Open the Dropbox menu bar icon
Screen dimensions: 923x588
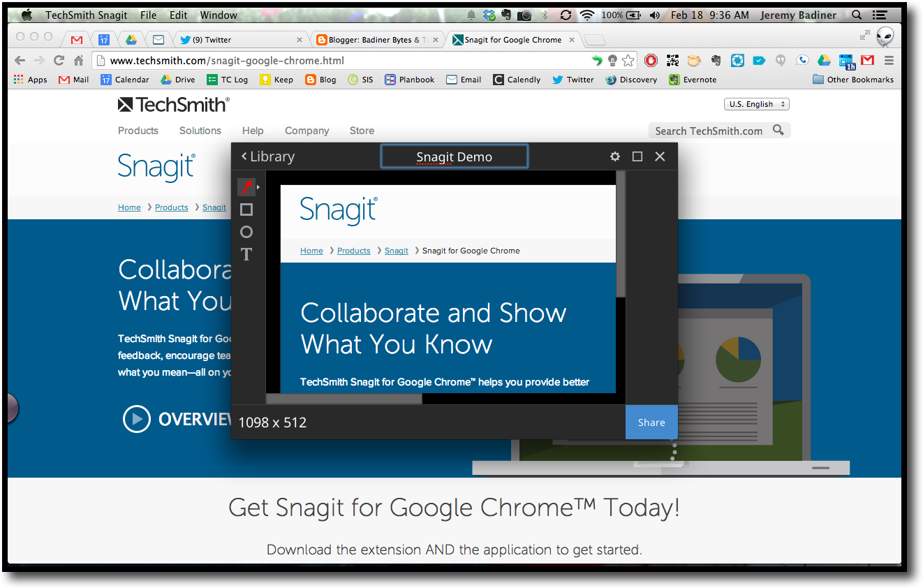(x=489, y=15)
